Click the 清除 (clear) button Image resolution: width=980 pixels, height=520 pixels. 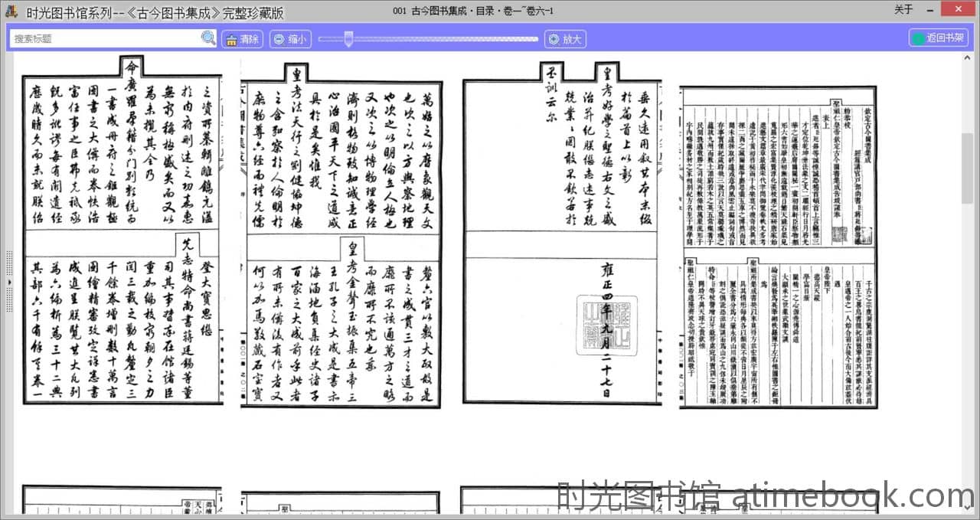pyautogui.click(x=242, y=39)
